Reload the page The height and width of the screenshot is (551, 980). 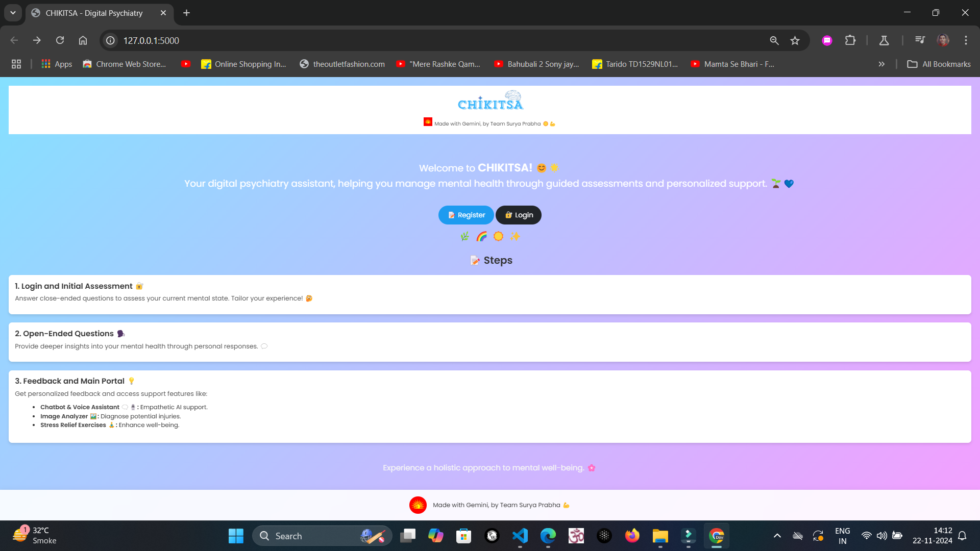[x=60, y=40]
